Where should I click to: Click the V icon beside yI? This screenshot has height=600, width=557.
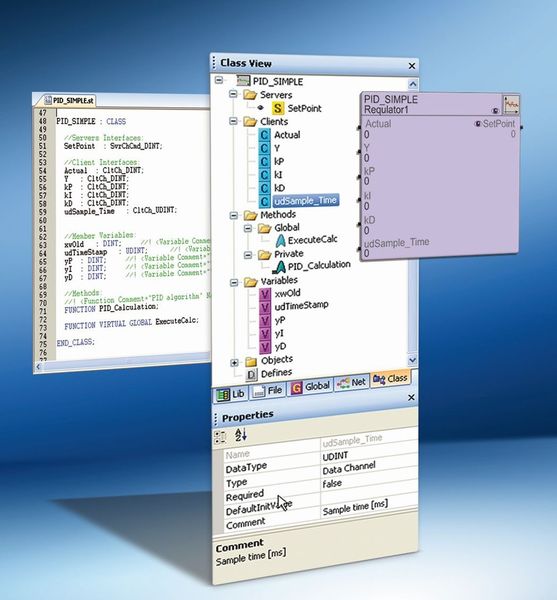pyautogui.click(x=265, y=334)
